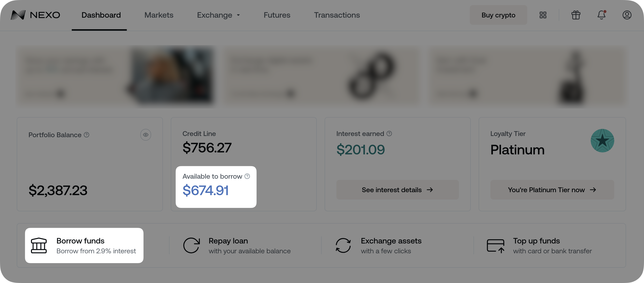Click the Available to borrow help icon
Screen dimensions: 644x283
coord(247,176)
